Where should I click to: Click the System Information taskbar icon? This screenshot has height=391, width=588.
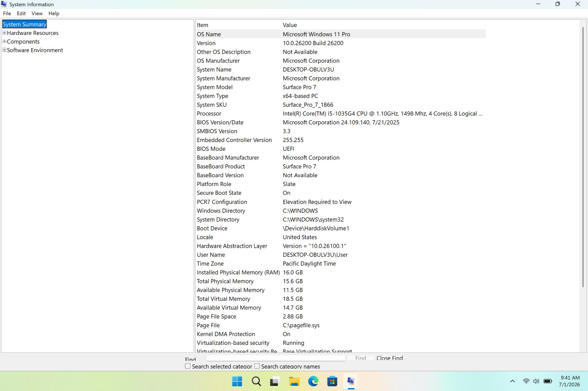tap(351, 381)
